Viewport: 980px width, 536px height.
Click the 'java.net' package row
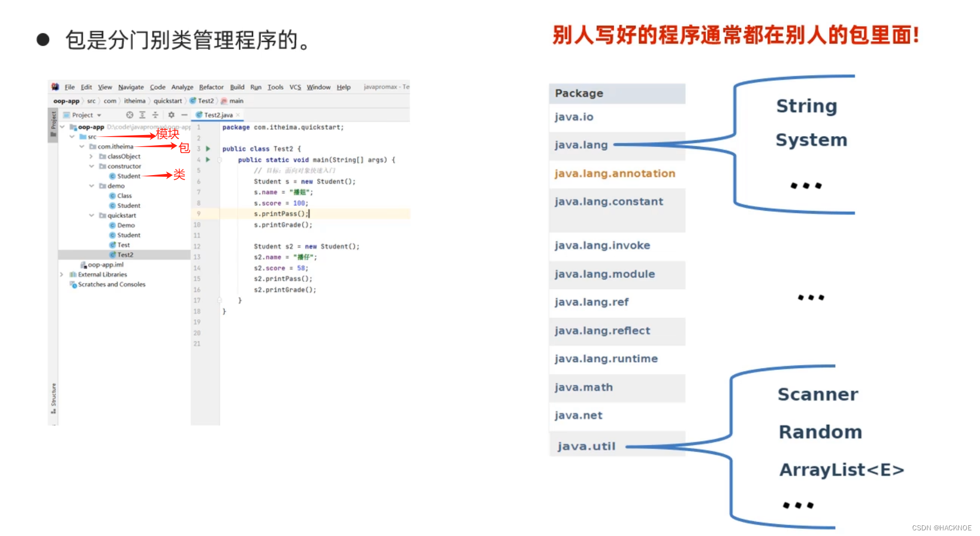617,416
